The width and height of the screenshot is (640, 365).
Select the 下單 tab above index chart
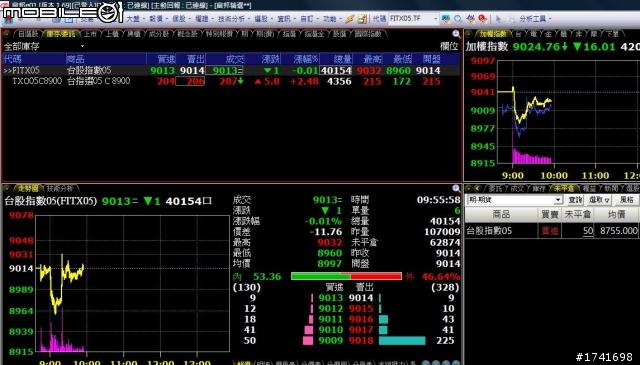click(x=612, y=34)
